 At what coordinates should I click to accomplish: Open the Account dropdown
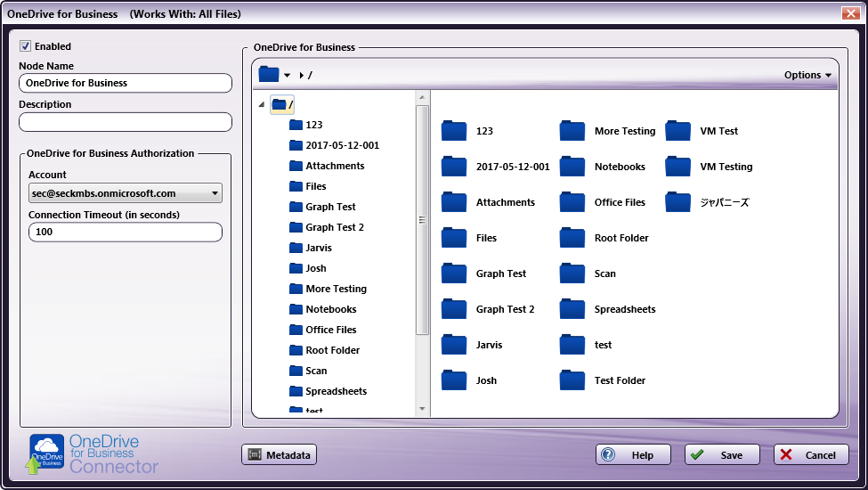click(126, 193)
